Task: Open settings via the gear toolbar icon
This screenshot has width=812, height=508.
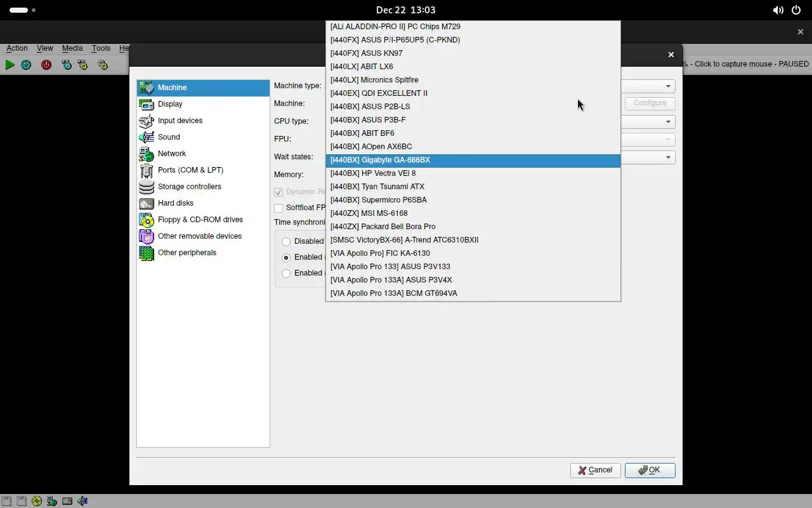Action: point(103,65)
